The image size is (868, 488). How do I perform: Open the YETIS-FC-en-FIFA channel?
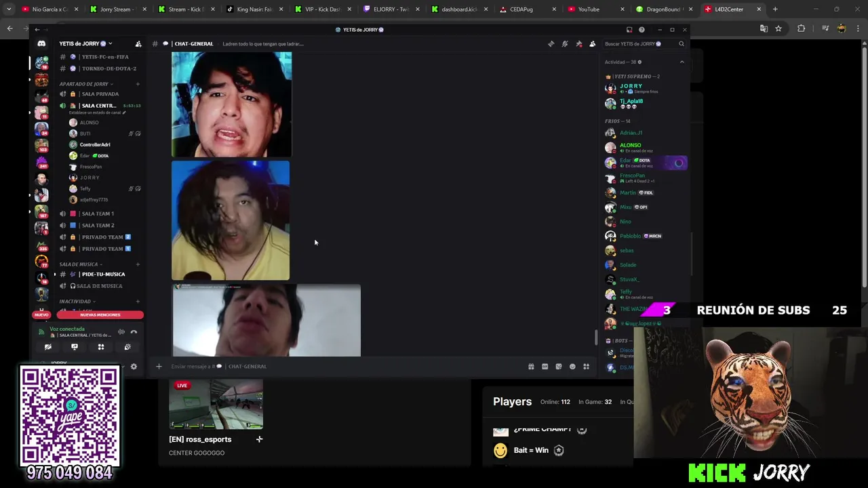pos(100,57)
